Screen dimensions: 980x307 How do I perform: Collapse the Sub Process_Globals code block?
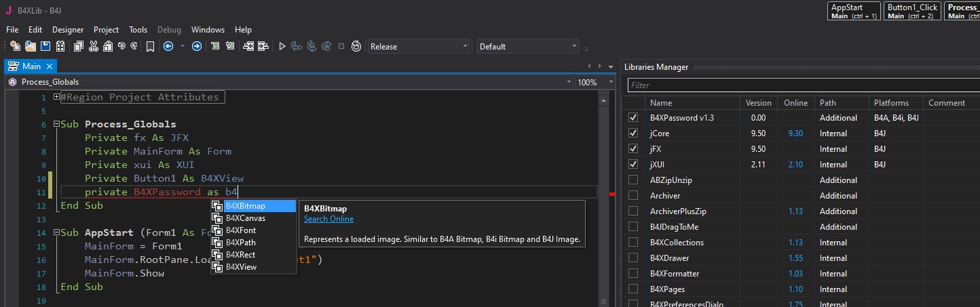(x=56, y=124)
